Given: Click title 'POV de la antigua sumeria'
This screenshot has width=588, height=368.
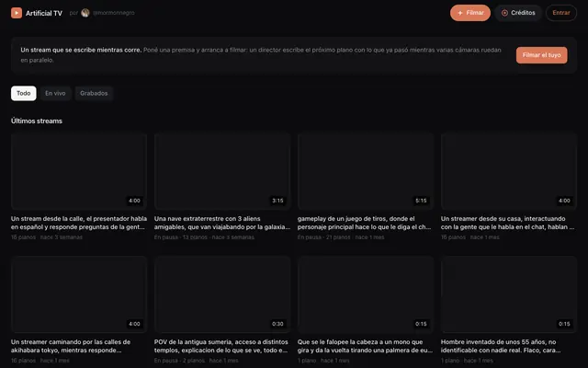Looking at the screenshot, I should tap(221, 346).
